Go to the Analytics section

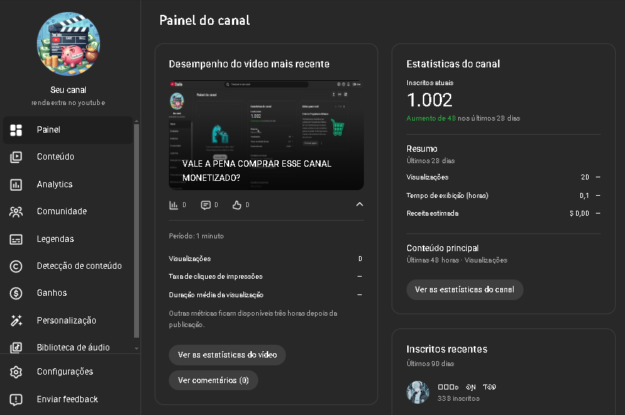[68, 185]
